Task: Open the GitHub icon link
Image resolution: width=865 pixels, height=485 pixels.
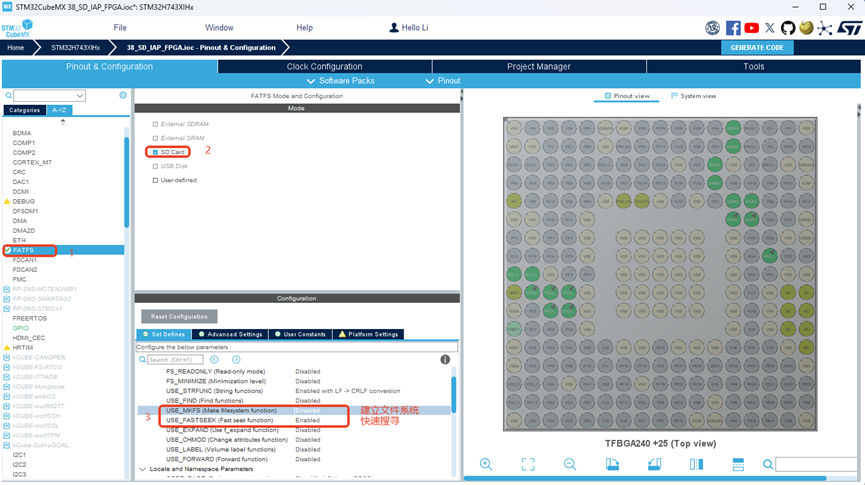Action: [x=788, y=28]
